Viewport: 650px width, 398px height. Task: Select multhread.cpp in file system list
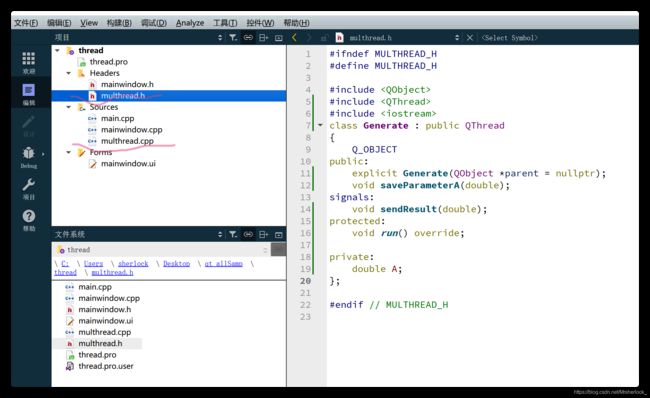104,332
